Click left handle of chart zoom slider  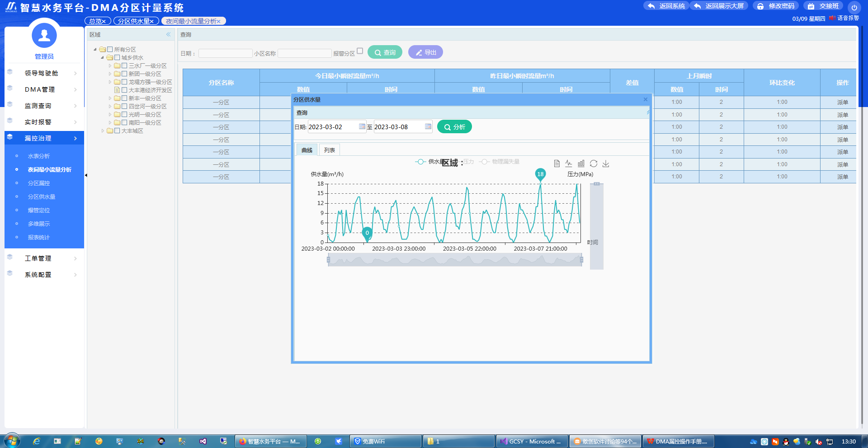pos(328,260)
